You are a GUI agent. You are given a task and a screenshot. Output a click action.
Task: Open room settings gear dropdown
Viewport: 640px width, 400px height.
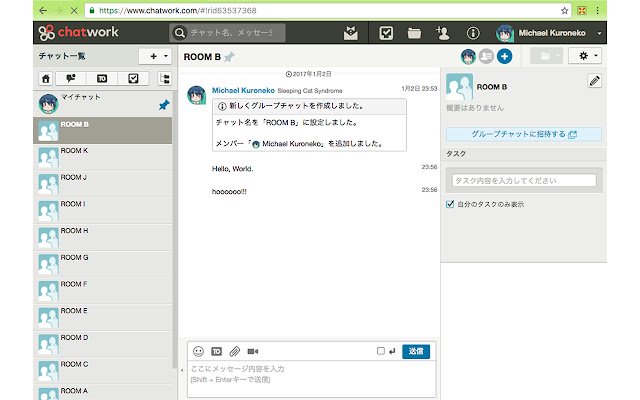click(x=585, y=56)
